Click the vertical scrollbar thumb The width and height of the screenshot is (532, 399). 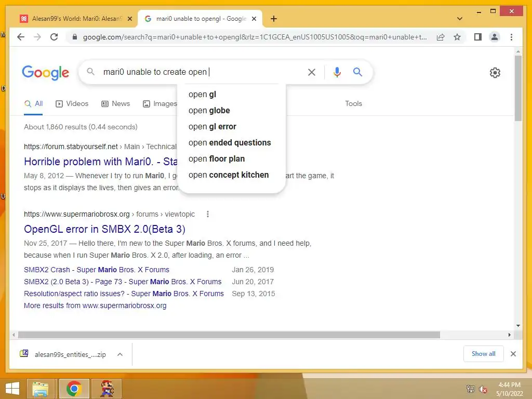click(x=518, y=88)
